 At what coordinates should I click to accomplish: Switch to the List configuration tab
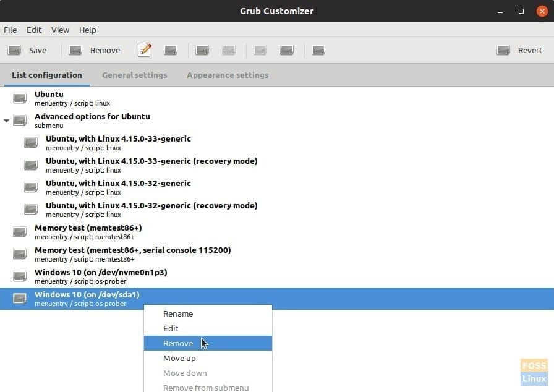(47, 75)
